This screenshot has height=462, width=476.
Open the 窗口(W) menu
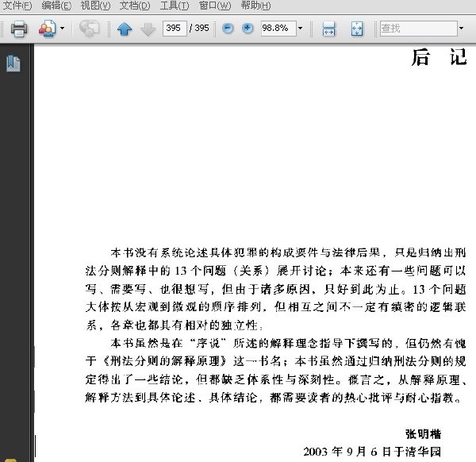pyautogui.click(x=215, y=6)
